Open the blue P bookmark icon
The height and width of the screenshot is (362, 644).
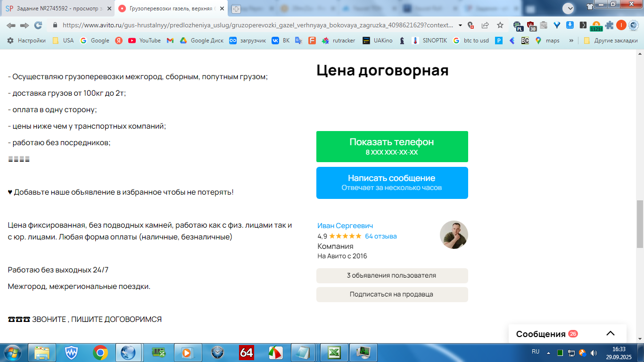click(x=499, y=41)
